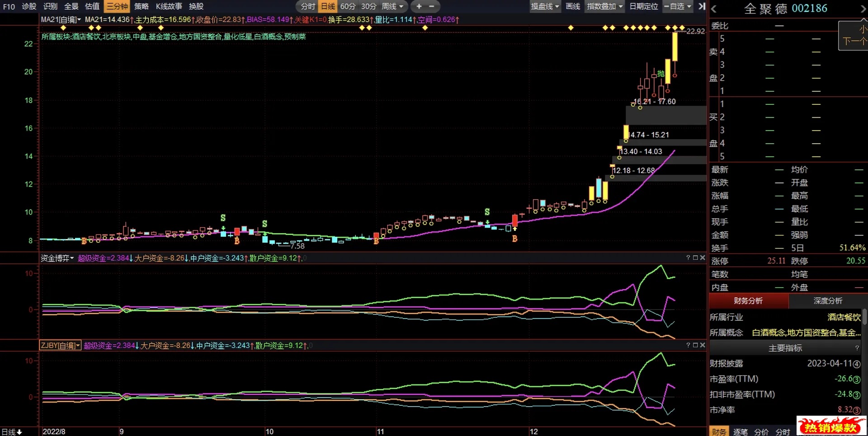Viewport: 868px width, 436px height.
Task: Close the 资金博弈 indicator panel
Action: click(703, 258)
